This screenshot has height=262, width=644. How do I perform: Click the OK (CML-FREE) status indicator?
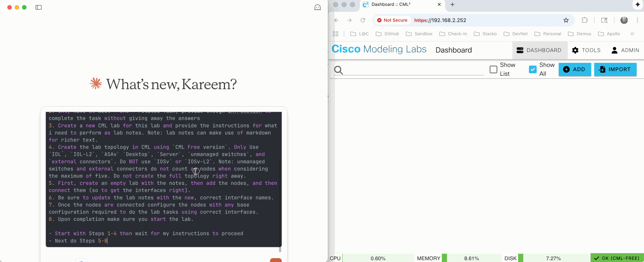tap(617, 258)
